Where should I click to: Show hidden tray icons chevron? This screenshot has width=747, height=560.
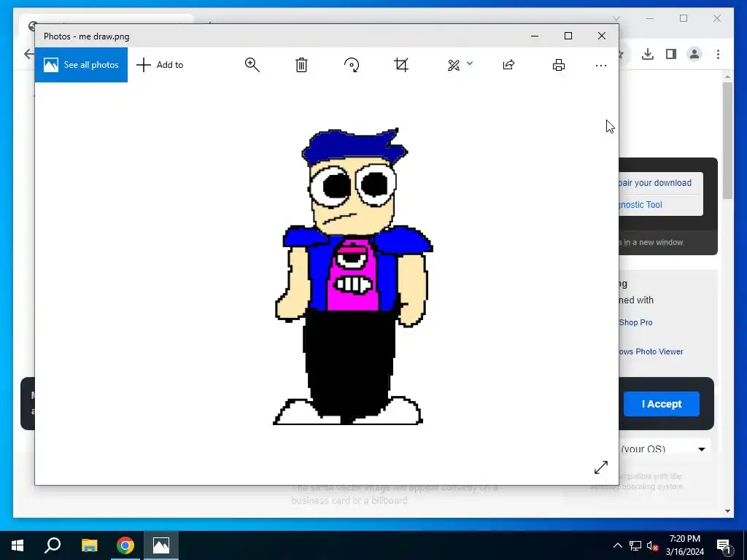pyautogui.click(x=617, y=545)
